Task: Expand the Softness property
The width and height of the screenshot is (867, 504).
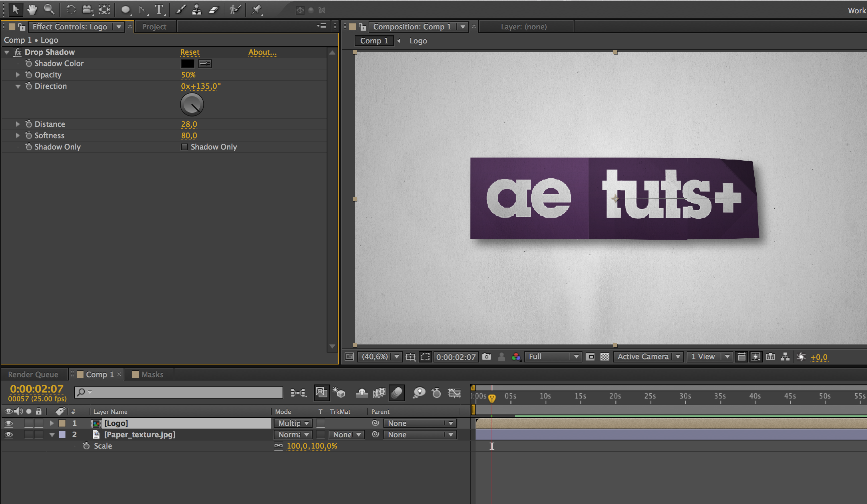Action: [x=18, y=135]
